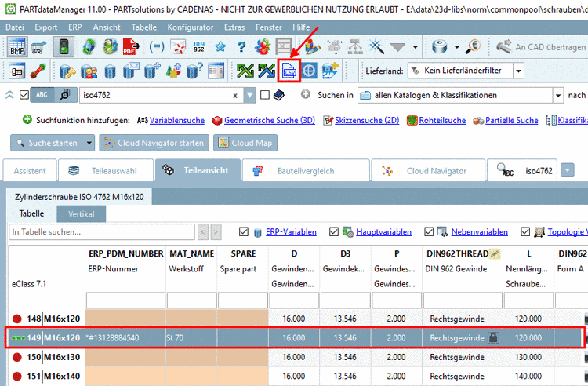588x386 pixels.
Task: Click the database with users icon
Action: [89, 71]
